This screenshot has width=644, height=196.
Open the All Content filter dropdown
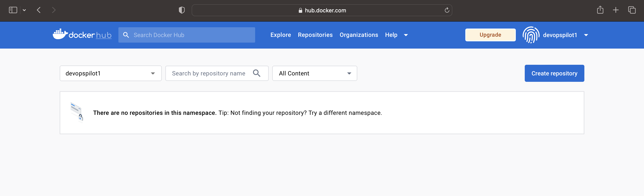point(315,73)
